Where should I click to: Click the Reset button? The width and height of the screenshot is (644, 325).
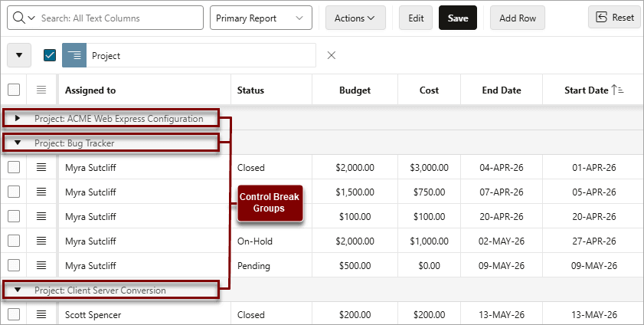(x=614, y=18)
